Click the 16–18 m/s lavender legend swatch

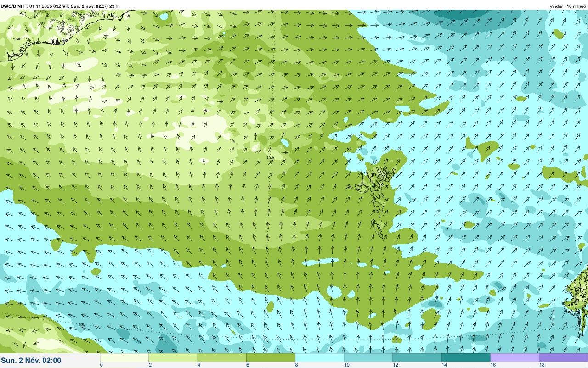coord(514,357)
